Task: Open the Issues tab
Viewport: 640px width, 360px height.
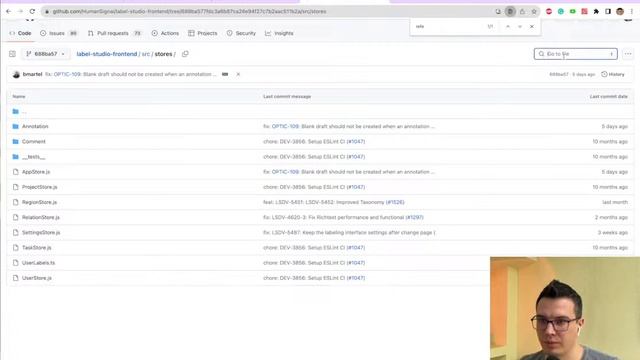Action: click(x=59, y=33)
